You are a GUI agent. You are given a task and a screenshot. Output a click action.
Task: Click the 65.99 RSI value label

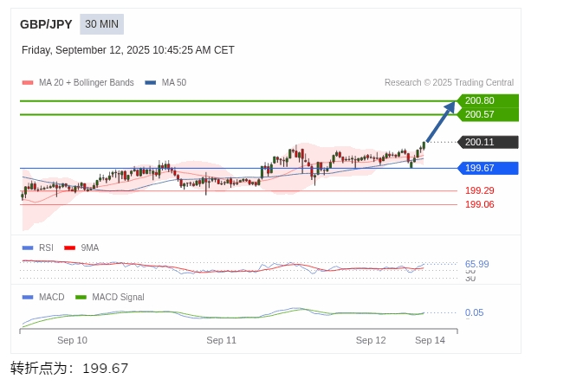(476, 264)
